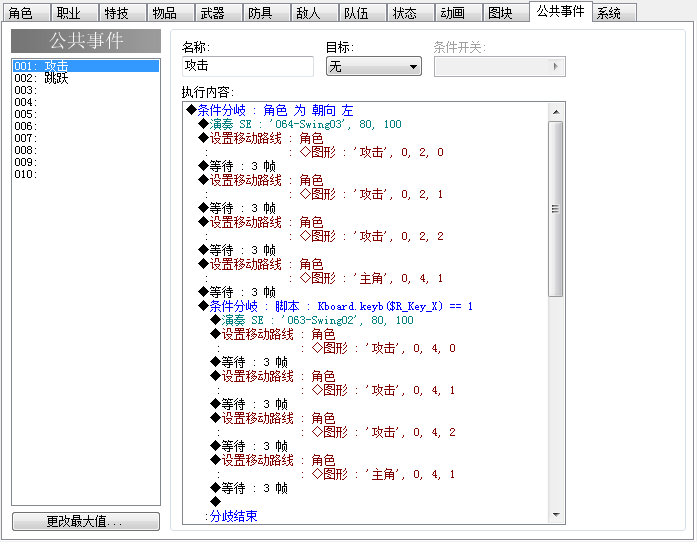Click the event list scrollbar thumb
This screenshot has height=542, width=697.
556,209
